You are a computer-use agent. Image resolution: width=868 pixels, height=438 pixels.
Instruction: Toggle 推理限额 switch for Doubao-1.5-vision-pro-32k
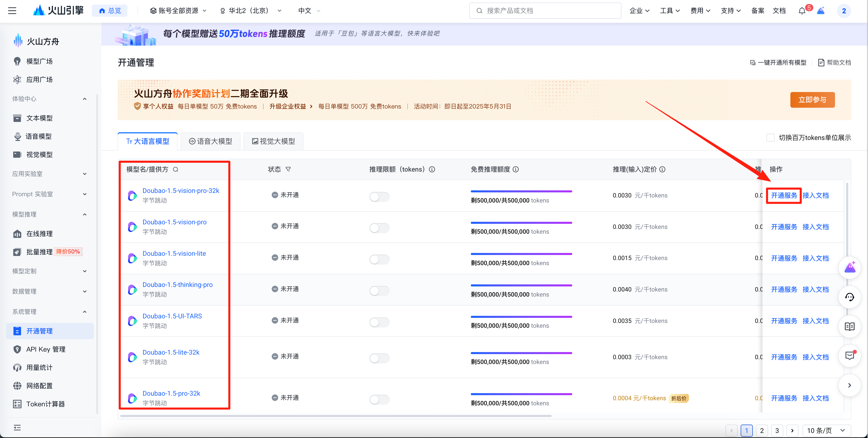(379, 197)
